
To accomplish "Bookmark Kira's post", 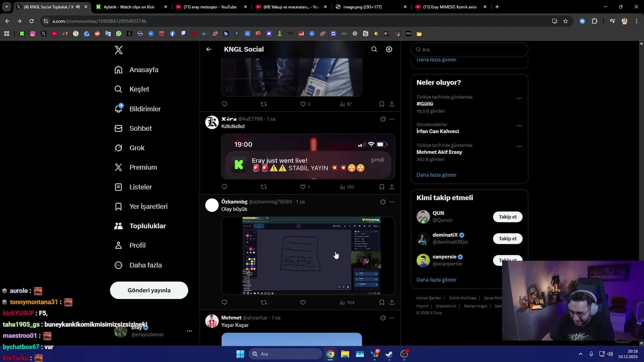I will pos(382,187).
